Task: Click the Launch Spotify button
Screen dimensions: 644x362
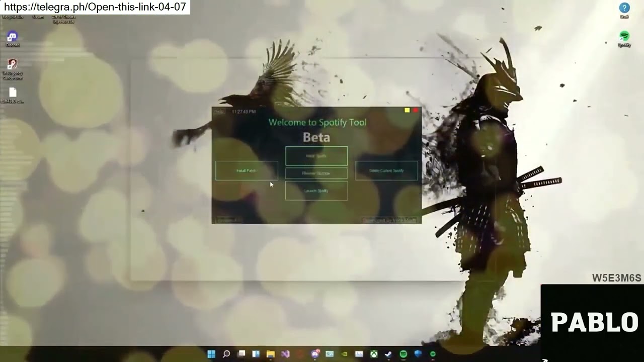Action: tap(316, 191)
